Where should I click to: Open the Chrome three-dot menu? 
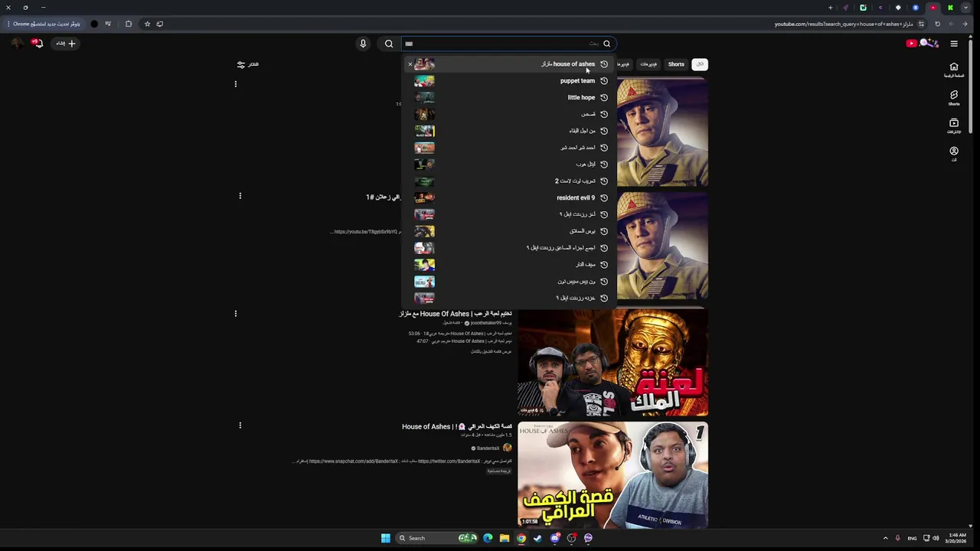(x=8, y=24)
